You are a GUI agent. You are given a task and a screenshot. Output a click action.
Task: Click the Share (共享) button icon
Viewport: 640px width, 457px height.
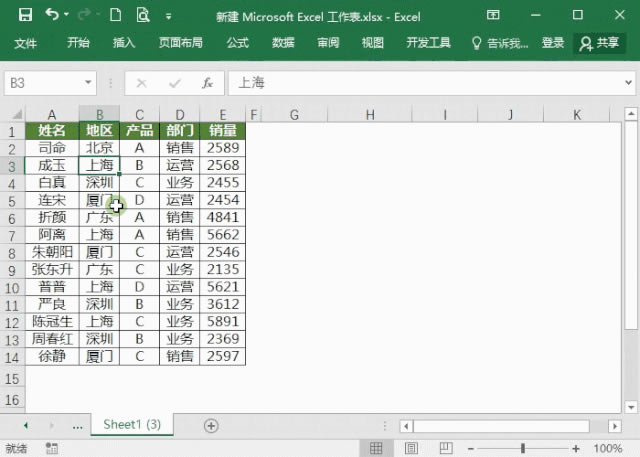coord(586,43)
